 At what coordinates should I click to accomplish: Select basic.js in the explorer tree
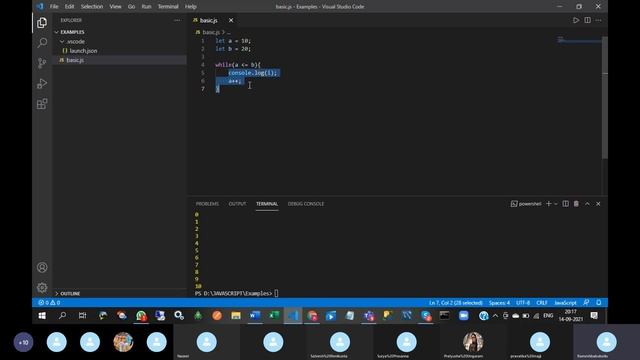pos(75,60)
